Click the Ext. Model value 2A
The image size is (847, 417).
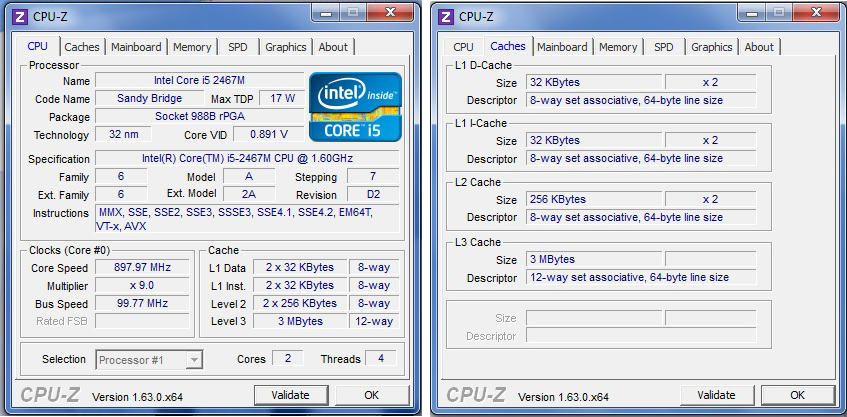coord(249,194)
